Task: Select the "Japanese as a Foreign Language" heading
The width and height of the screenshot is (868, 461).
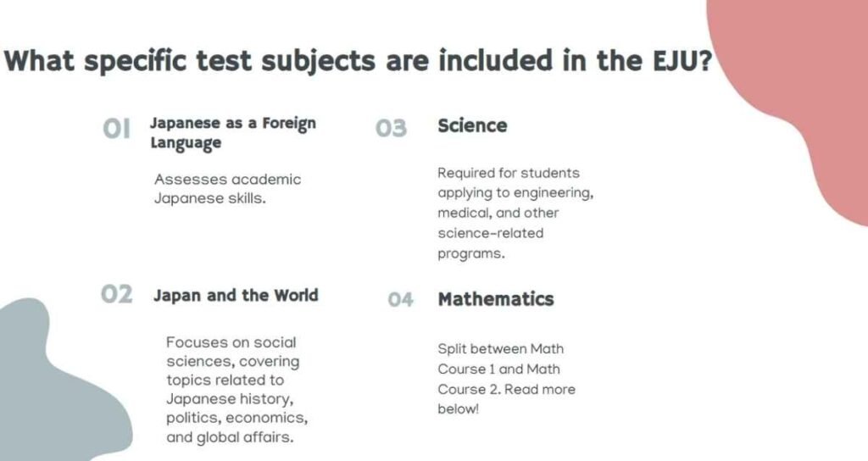Action: [x=232, y=132]
